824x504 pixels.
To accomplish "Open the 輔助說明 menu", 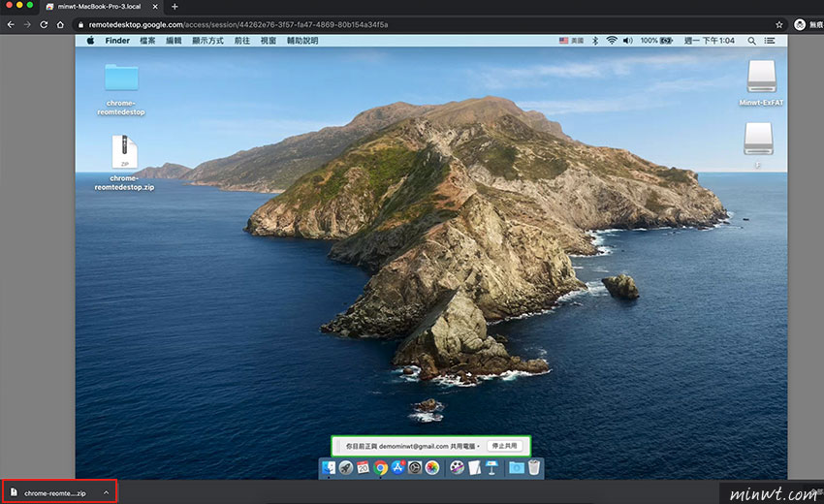I will point(302,41).
